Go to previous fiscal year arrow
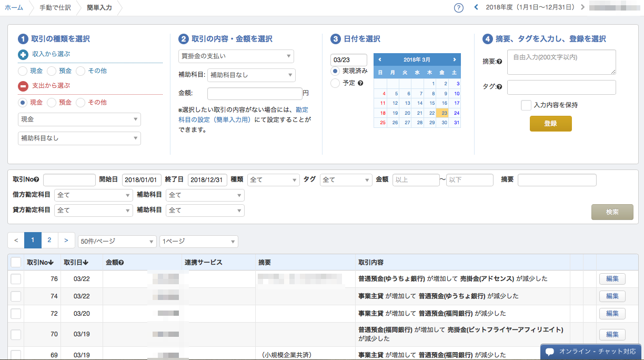Viewport: 644px width, 360px height. (476, 7)
